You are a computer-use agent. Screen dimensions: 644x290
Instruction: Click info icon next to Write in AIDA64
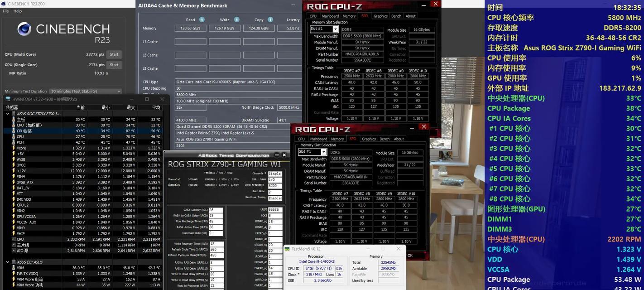(236, 19)
